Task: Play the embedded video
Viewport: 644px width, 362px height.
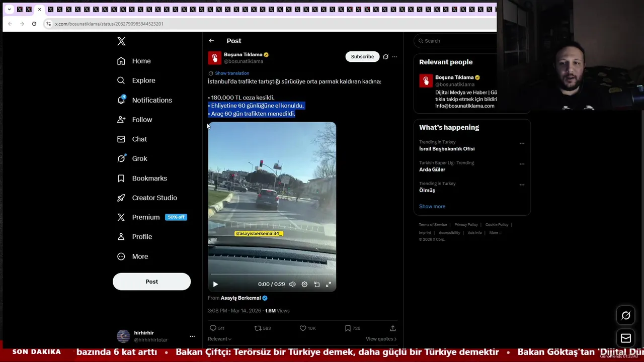Action: pos(215,284)
